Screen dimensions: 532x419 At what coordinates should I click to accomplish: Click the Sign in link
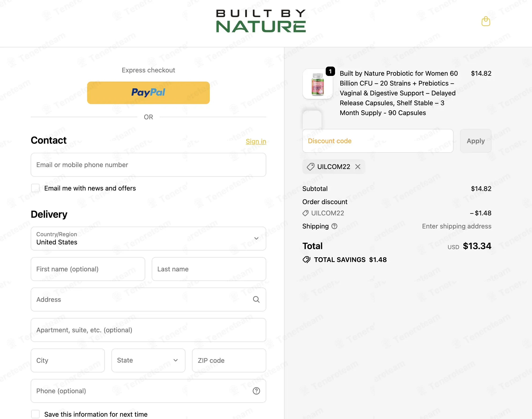[x=256, y=141]
